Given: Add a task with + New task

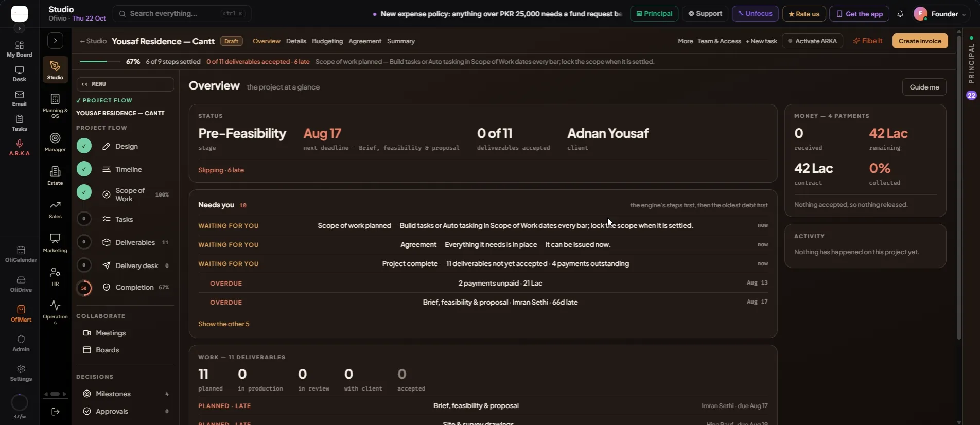Looking at the screenshot, I should pos(761,41).
